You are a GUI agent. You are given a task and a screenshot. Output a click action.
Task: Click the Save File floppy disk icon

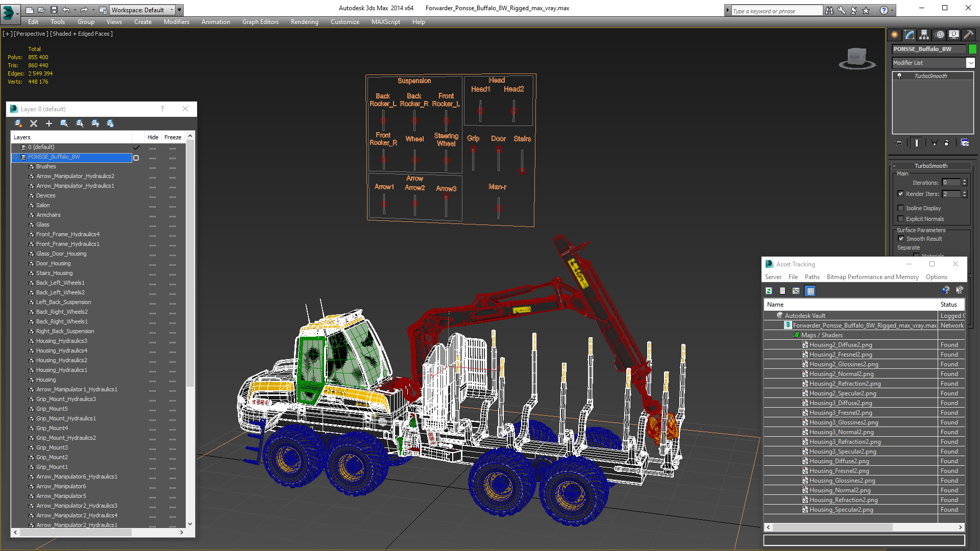click(54, 10)
